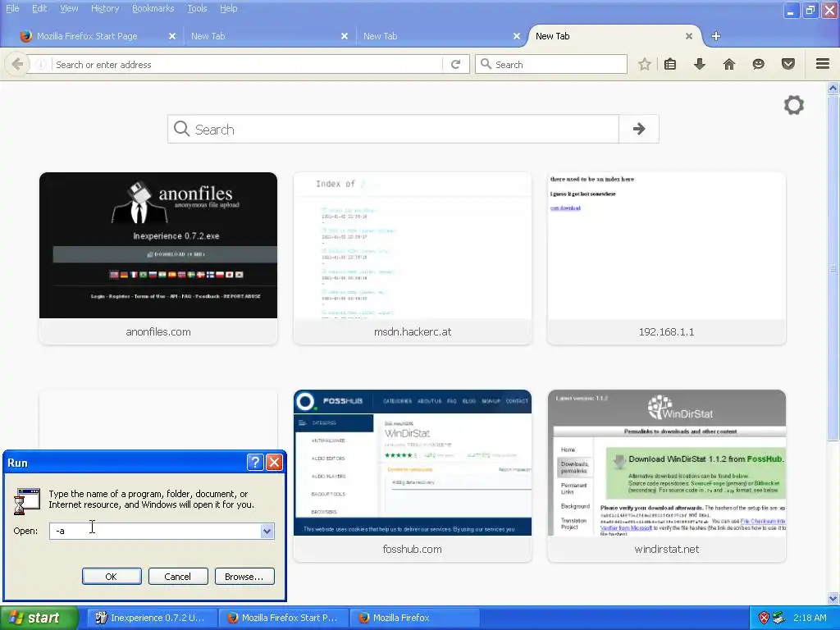Screen dimensions: 840x630
Task: Open new tab settings gear
Action: (794, 105)
